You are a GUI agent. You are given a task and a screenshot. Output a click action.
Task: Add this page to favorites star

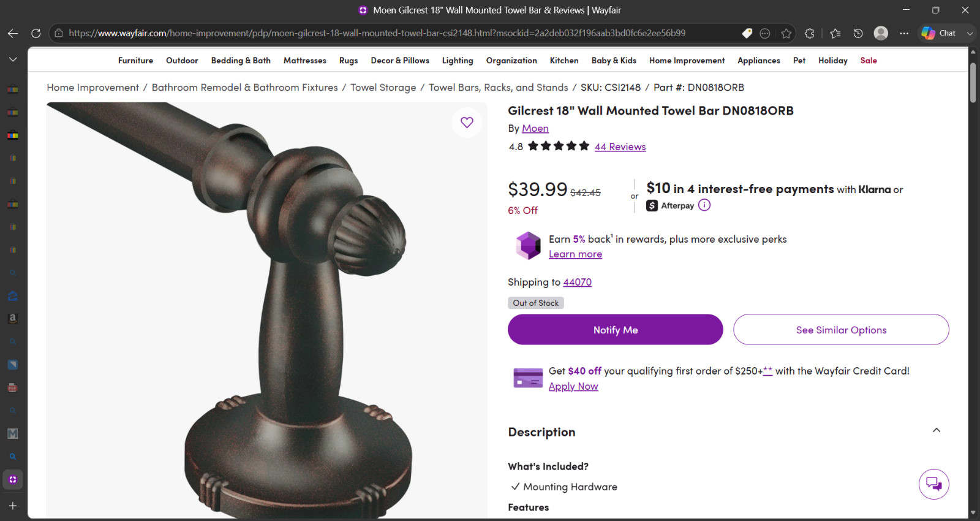pyautogui.click(x=786, y=33)
